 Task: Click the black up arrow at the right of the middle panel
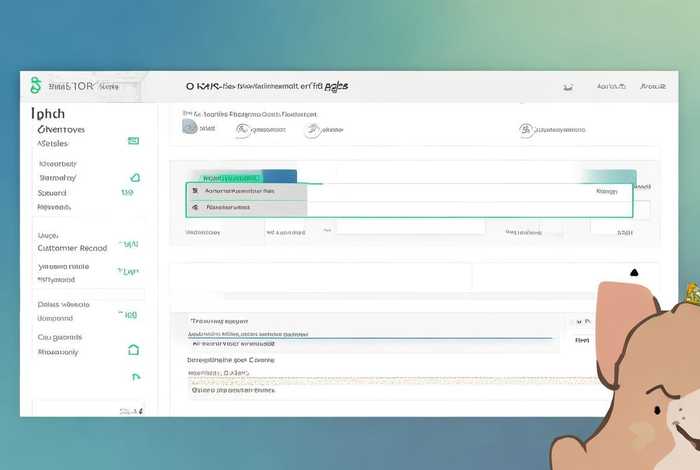633,272
